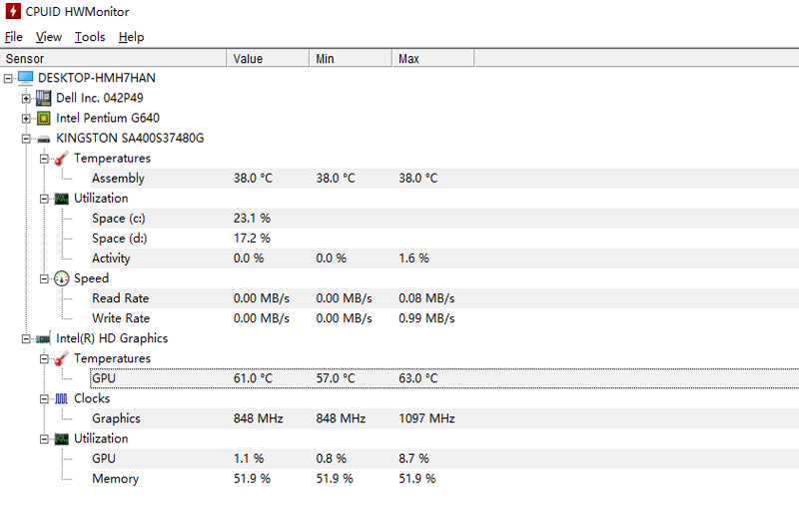Viewport: 799px width, 532px height.
Task: Collapse the Intel(R) HD Graphics node
Action: click(26, 338)
